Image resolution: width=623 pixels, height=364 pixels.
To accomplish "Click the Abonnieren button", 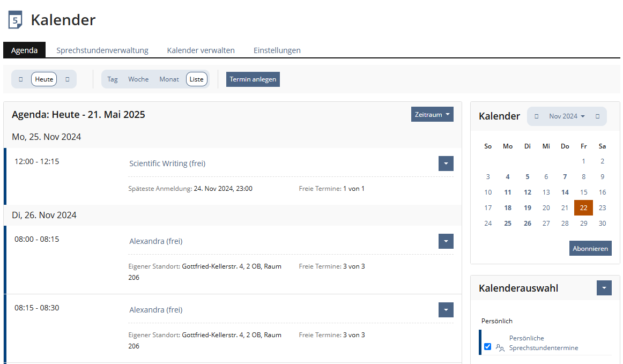I will pyautogui.click(x=590, y=248).
